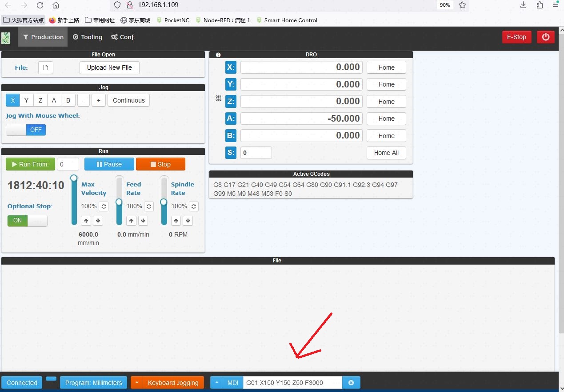The width and height of the screenshot is (564, 392).
Task: Click the DRO info icon
Action: pyautogui.click(x=218, y=55)
